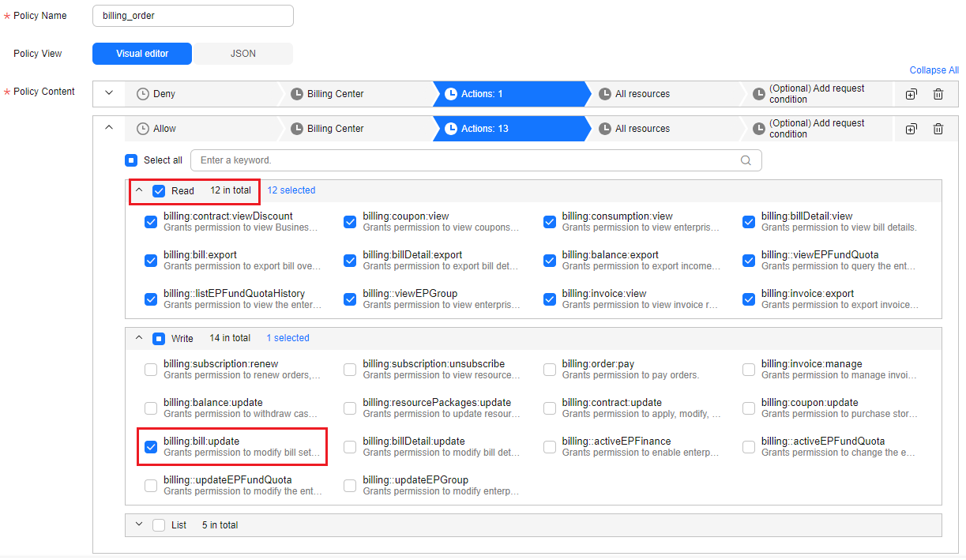This screenshot has width=966, height=560.
Task: Duplicate the Deny policy statement
Action: [911, 94]
